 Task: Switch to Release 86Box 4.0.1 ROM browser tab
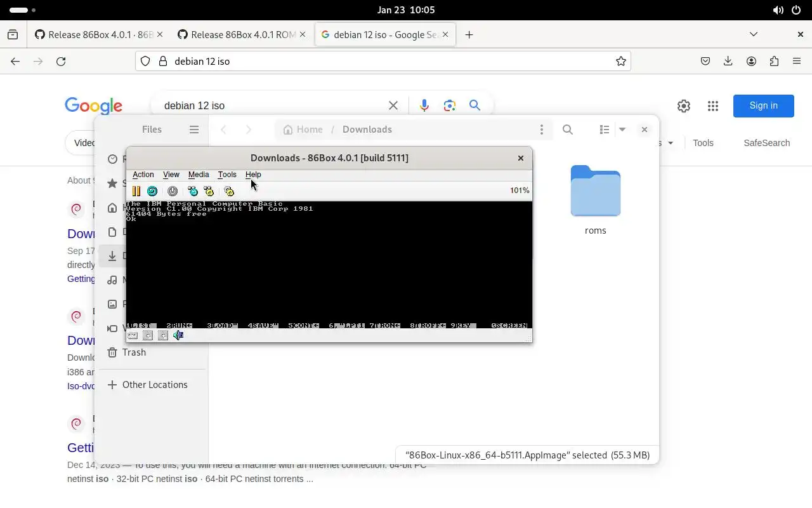point(242,35)
